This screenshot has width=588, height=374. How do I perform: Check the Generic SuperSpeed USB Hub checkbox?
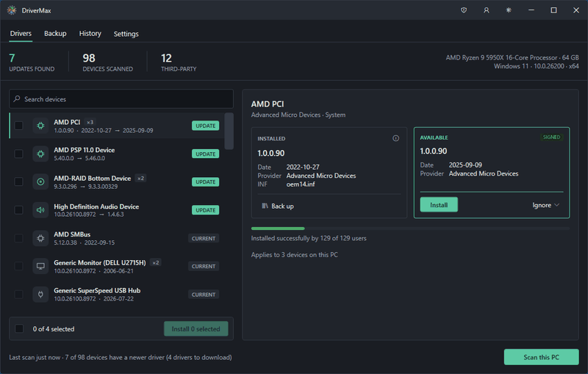(19, 294)
